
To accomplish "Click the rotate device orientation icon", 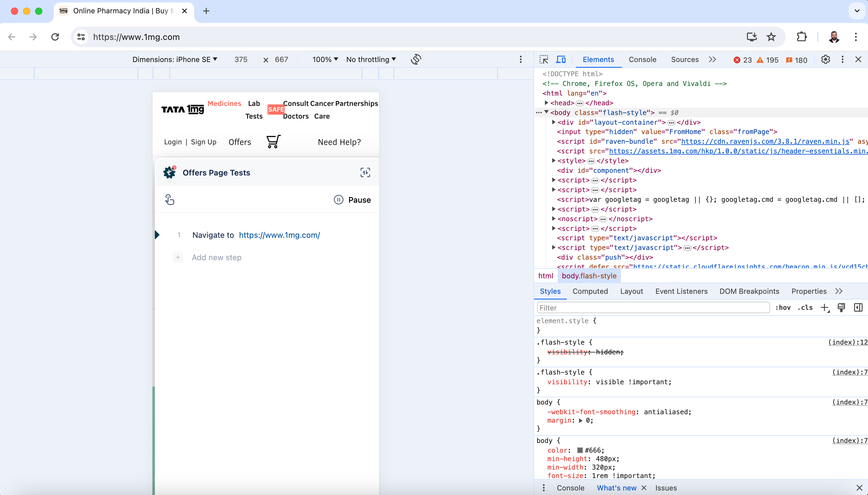I will pyautogui.click(x=416, y=60).
